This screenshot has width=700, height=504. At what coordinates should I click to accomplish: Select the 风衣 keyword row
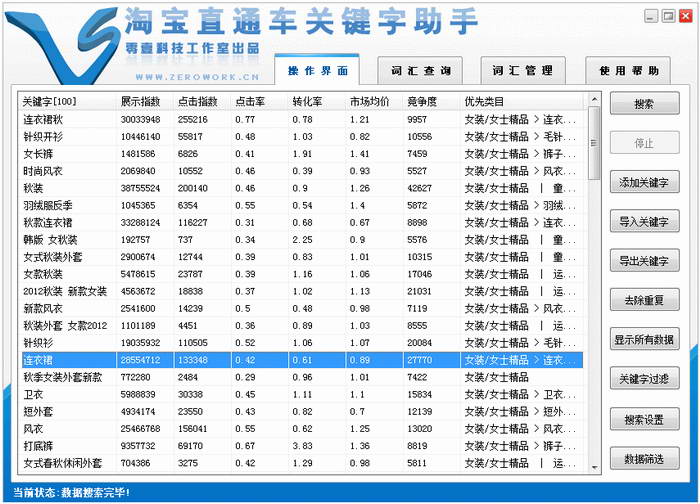[x=302, y=429]
